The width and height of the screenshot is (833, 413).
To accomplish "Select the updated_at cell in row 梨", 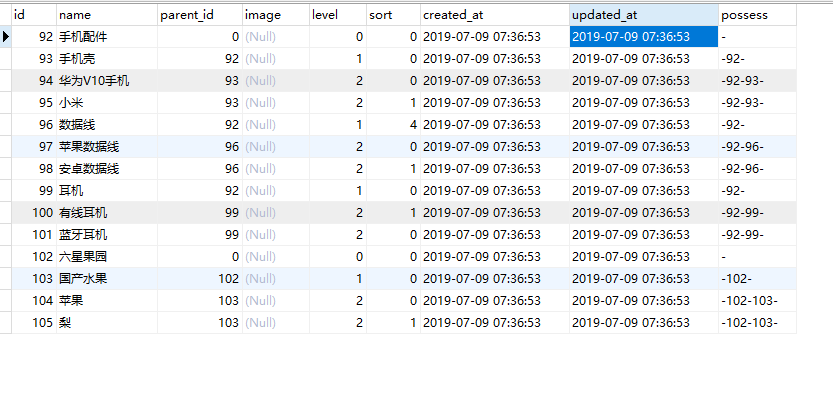I will point(644,323).
